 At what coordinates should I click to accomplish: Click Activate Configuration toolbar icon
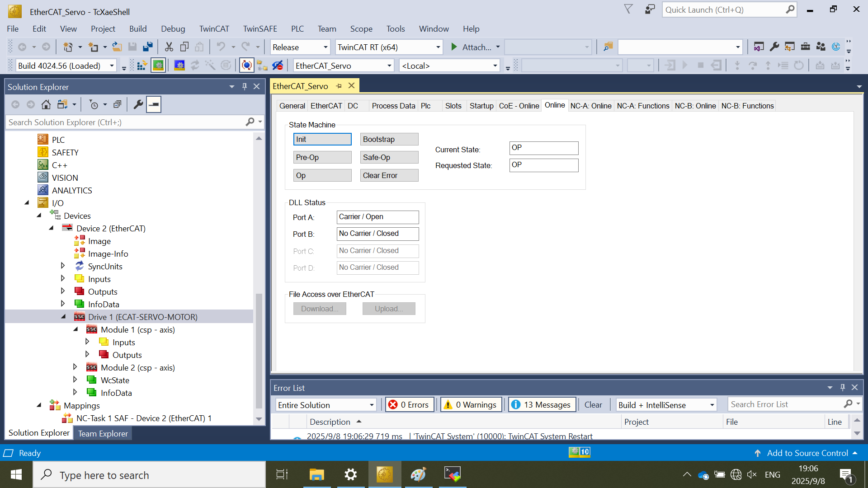[142, 66]
